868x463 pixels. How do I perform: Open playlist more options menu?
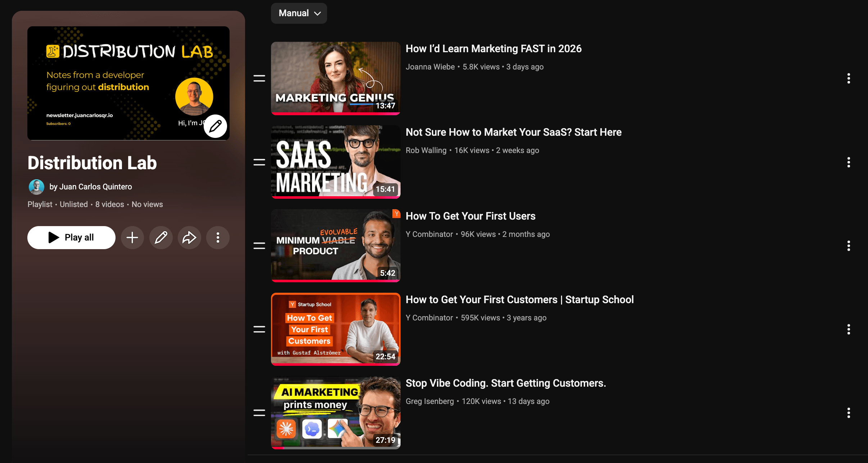pyautogui.click(x=218, y=238)
